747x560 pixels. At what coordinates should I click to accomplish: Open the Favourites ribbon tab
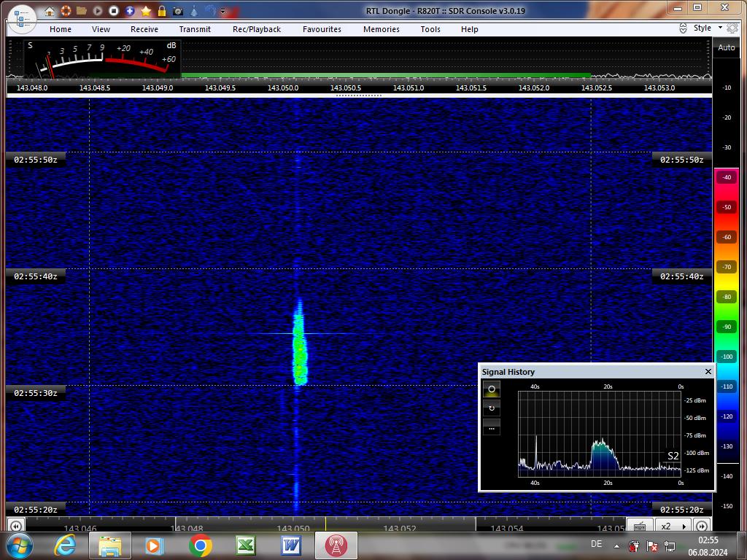click(x=322, y=29)
